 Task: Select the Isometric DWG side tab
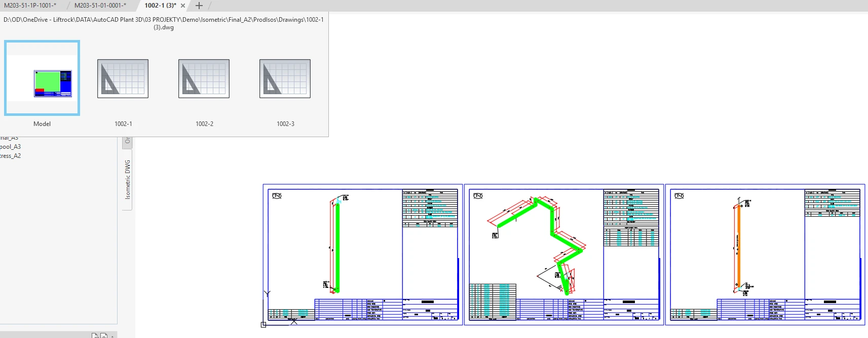(128, 179)
